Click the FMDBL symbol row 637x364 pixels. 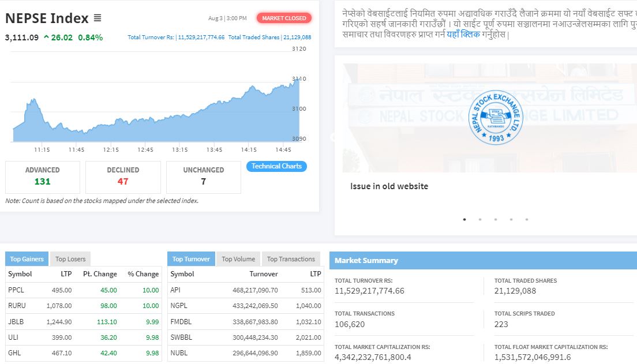tap(245, 321)
